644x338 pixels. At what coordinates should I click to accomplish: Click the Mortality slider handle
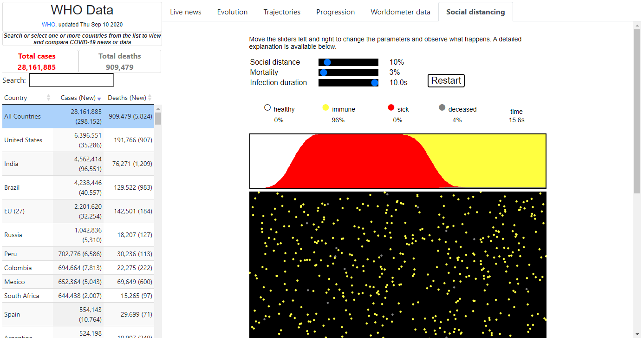[324, 73]
